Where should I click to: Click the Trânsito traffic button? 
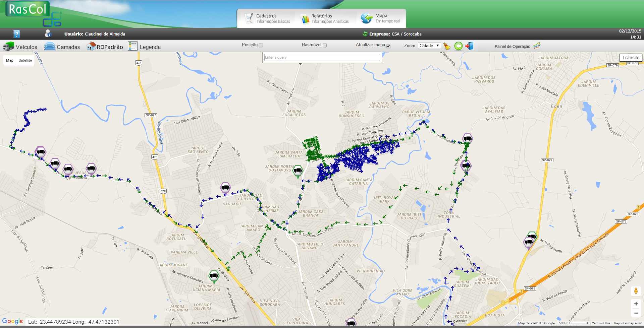tap(631, 58)
